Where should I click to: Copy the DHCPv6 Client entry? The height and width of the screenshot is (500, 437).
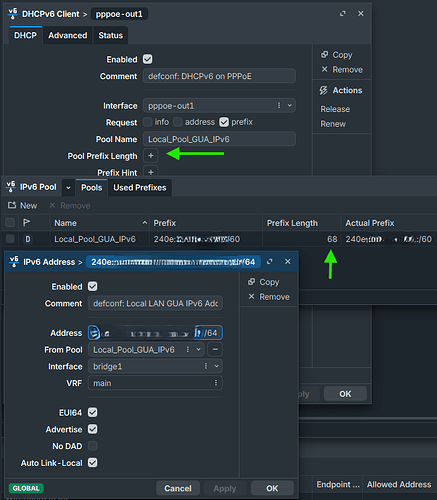click(337, 55)
